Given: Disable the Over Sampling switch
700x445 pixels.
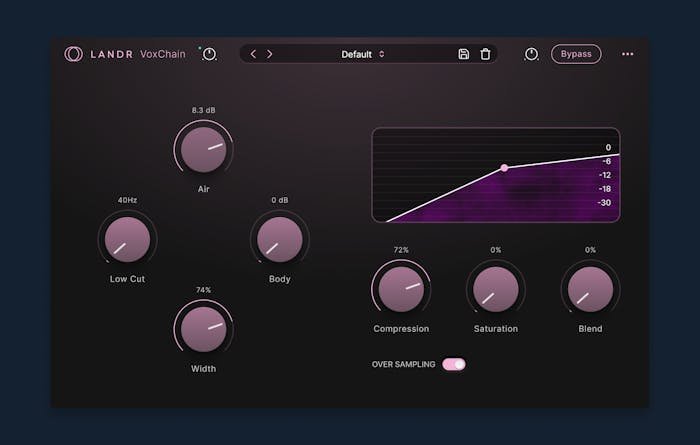Looking at the screenshot, I should [x=454, y=364].
